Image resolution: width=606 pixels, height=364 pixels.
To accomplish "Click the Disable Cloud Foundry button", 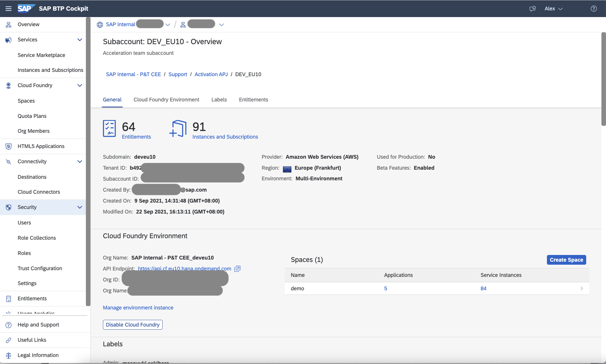I will (x=132, y=325).
